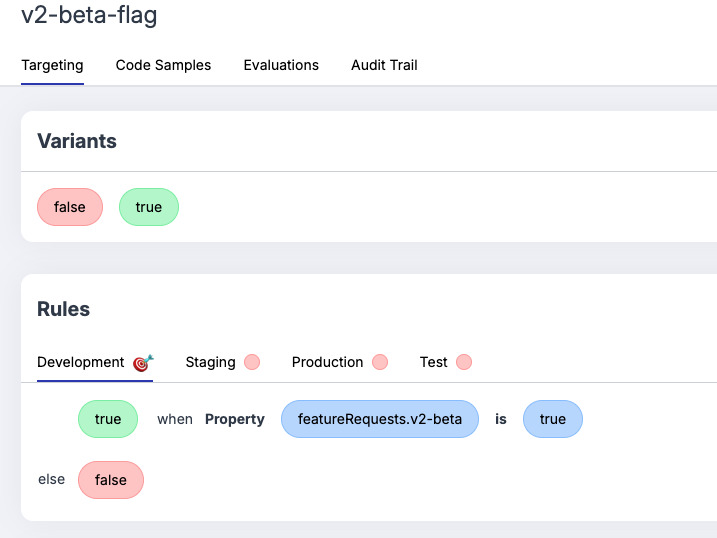Viewport: 717px width, 538px height.
Task: Switch to Staging environment rules
Action: tap(210, 362)
